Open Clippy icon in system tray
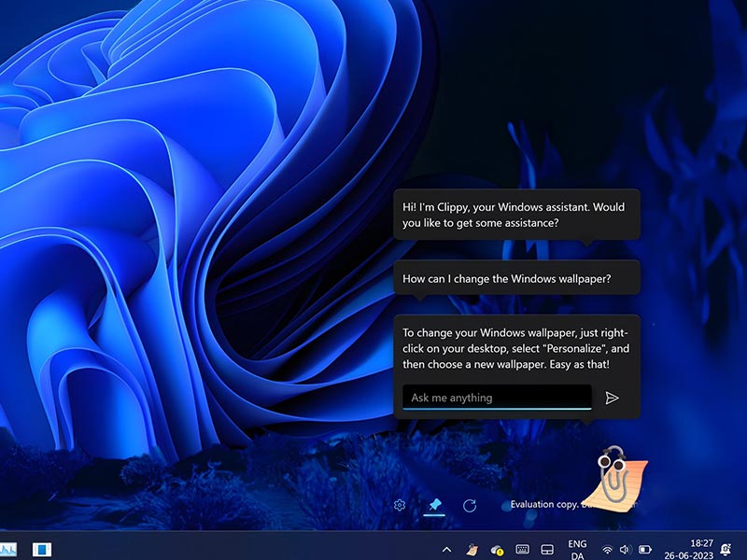 [x=472, y=550]
